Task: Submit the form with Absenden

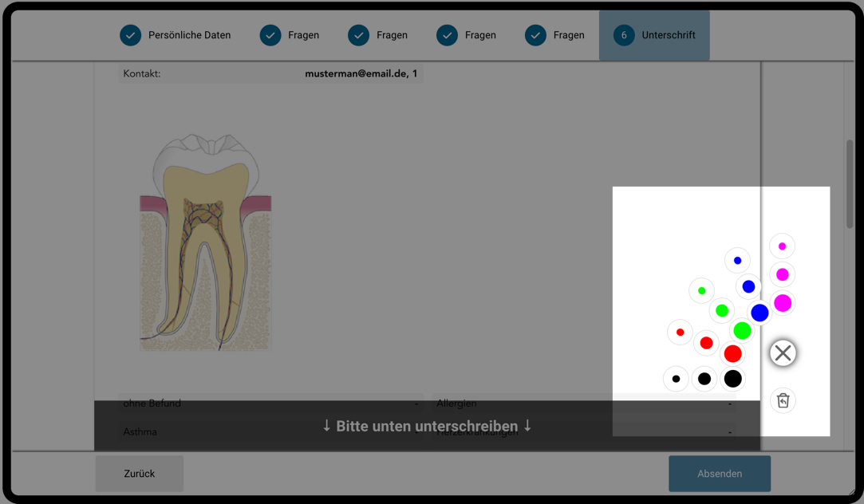Action: coord(720,474)
